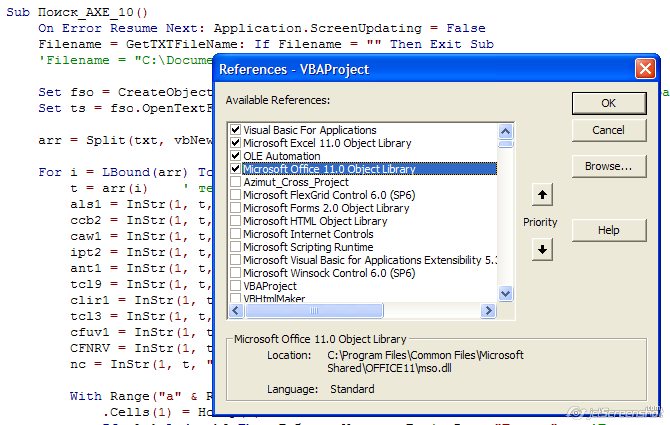Screen dimensions: 670x425
Task: Click the horizontal scroll right arrow
Action: tap(488, 311)
